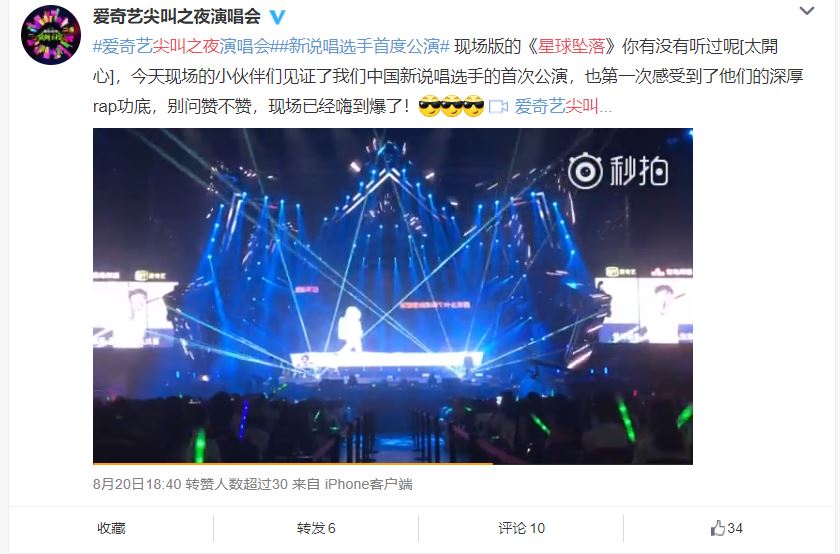This screenshot has width=840, height=554.
Task: Select the 转发 6 repost tab
Action: click(316, 528)
